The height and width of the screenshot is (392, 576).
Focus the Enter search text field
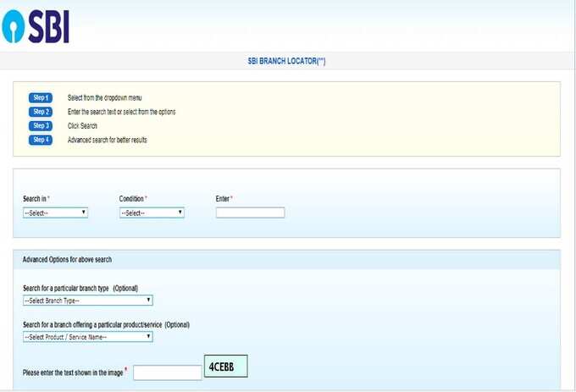250,213
